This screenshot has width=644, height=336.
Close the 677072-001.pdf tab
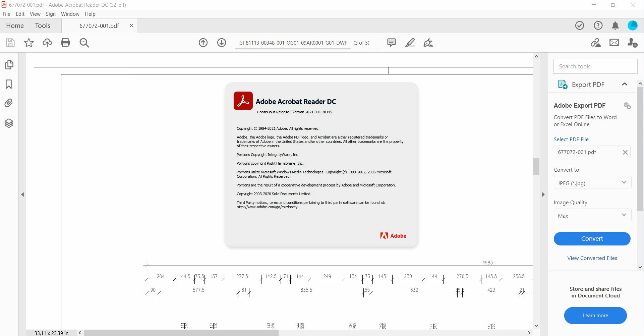click(131, 25)
